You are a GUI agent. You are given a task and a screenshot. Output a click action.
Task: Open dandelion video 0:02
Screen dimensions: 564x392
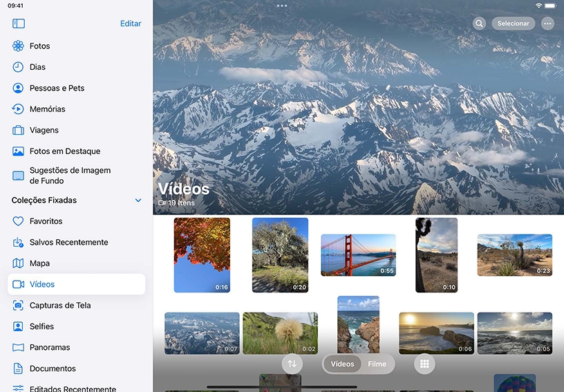(x=280, y=333)
